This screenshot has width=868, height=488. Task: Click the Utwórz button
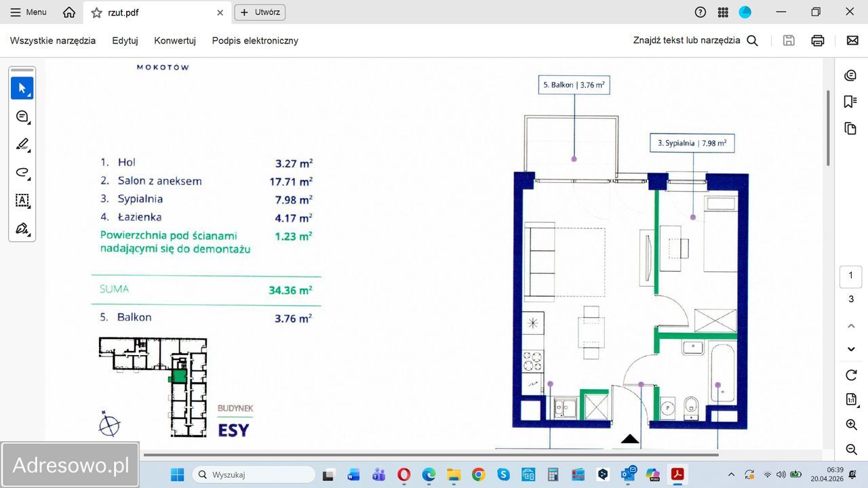coord(260,12)
